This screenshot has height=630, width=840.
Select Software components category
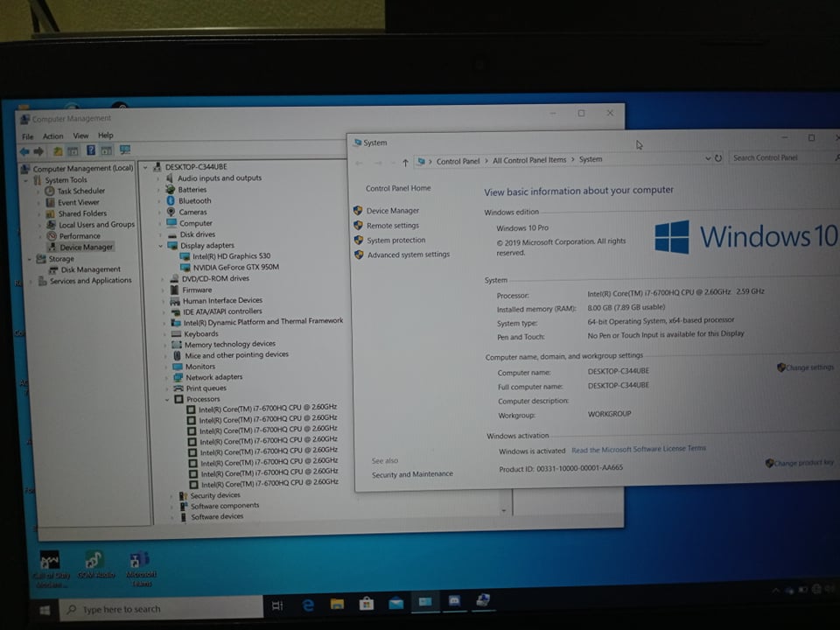(225, 507)
